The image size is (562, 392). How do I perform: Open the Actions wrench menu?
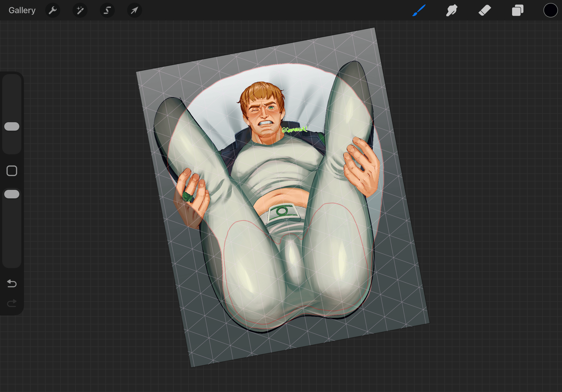pyautogui.click(x=53, y=10)
